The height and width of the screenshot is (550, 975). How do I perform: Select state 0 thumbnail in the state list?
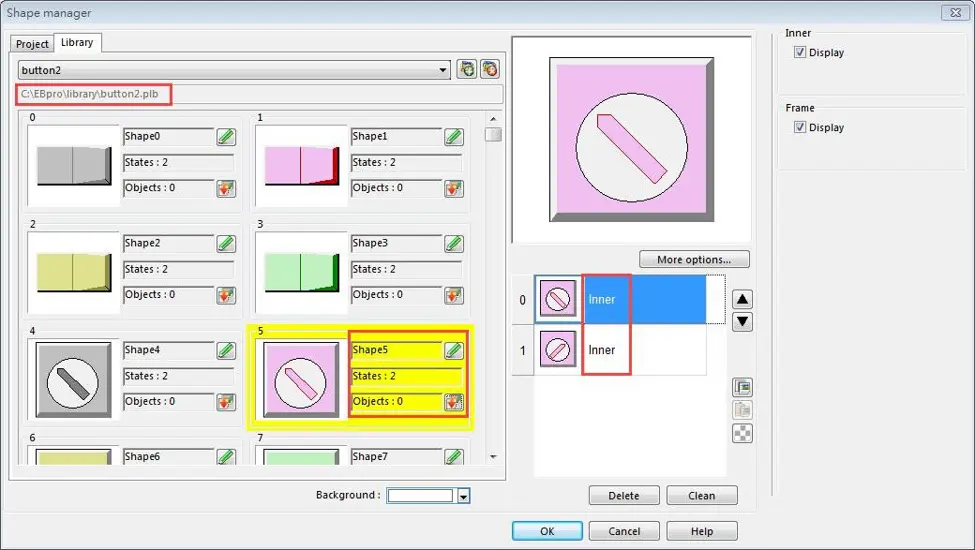click(558, 299)
